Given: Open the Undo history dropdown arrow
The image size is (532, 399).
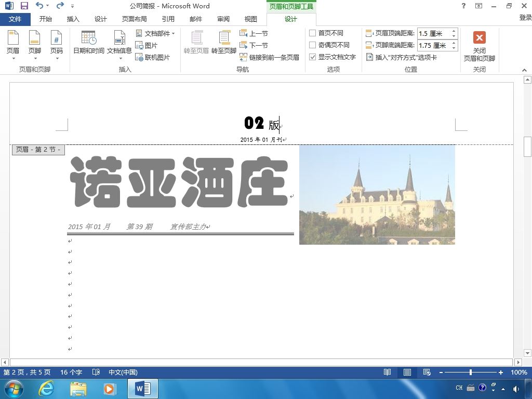Looking at the screenshot, I should [47, 6].
